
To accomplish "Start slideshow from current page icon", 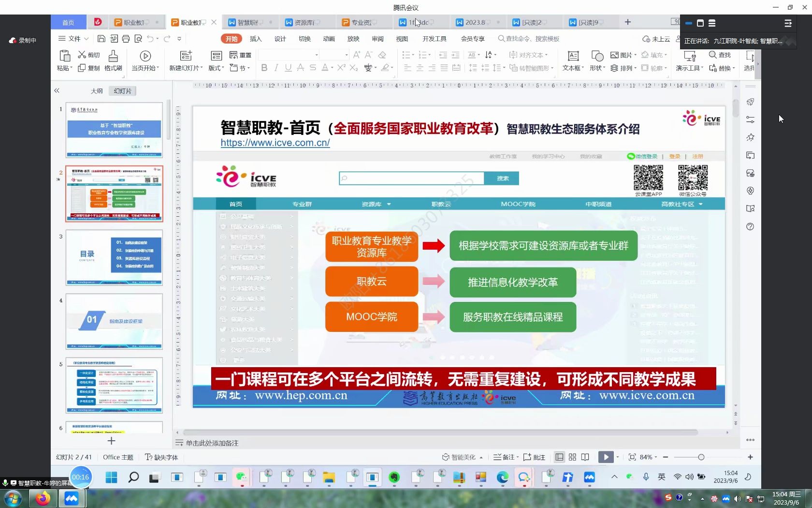I will coord(145,56).
